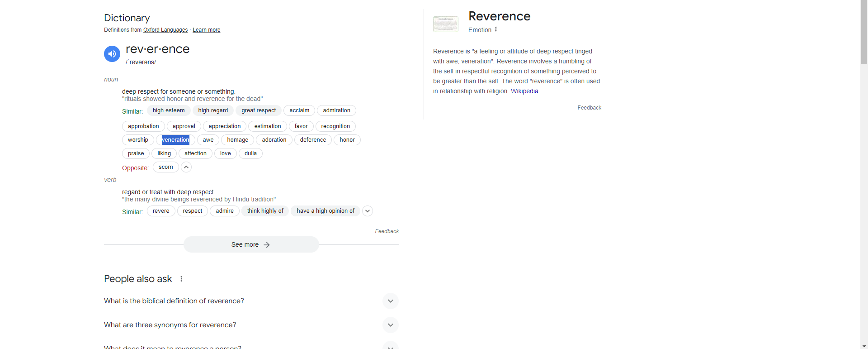Expand the three synonyms for reverence question

point(390,325)
